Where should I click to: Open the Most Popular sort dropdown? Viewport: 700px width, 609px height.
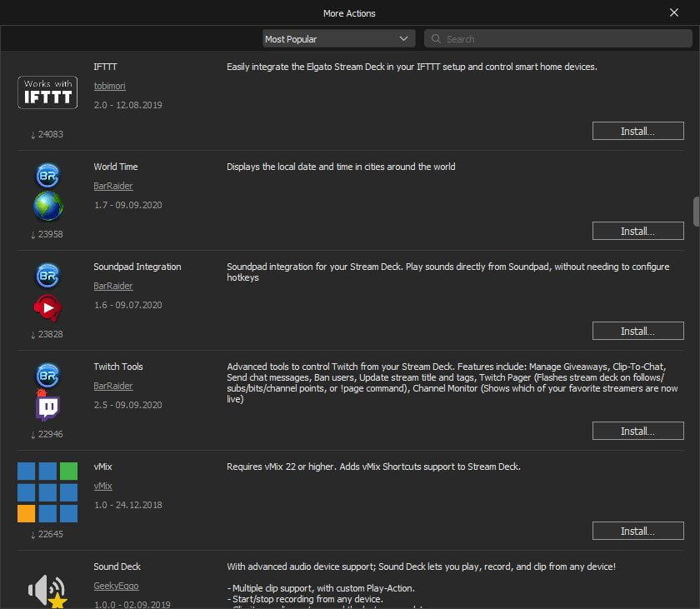point(339,39)
